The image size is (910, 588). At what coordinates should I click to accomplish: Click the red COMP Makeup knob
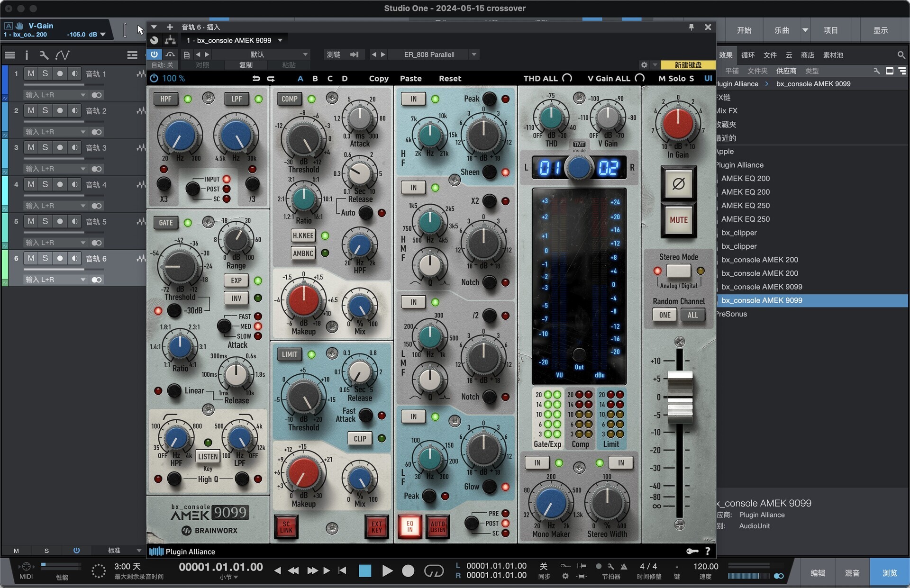coord(303,301)
